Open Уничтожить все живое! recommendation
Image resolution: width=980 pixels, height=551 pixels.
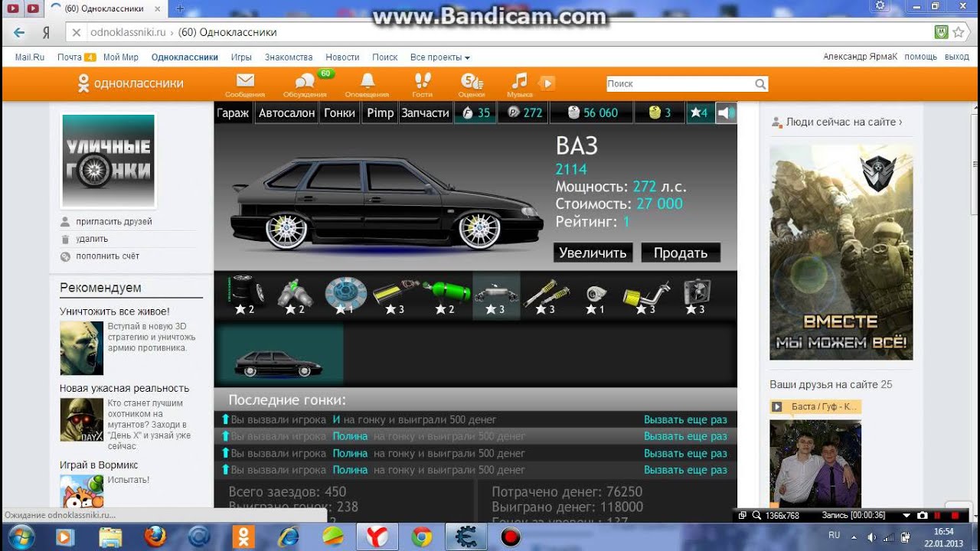tap(115, 311)
